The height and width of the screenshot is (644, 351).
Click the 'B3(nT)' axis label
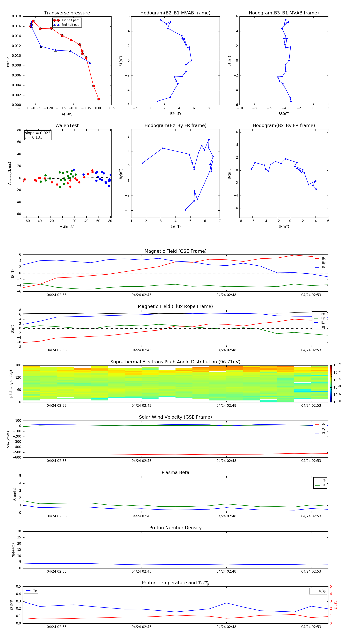click(284, 114)
